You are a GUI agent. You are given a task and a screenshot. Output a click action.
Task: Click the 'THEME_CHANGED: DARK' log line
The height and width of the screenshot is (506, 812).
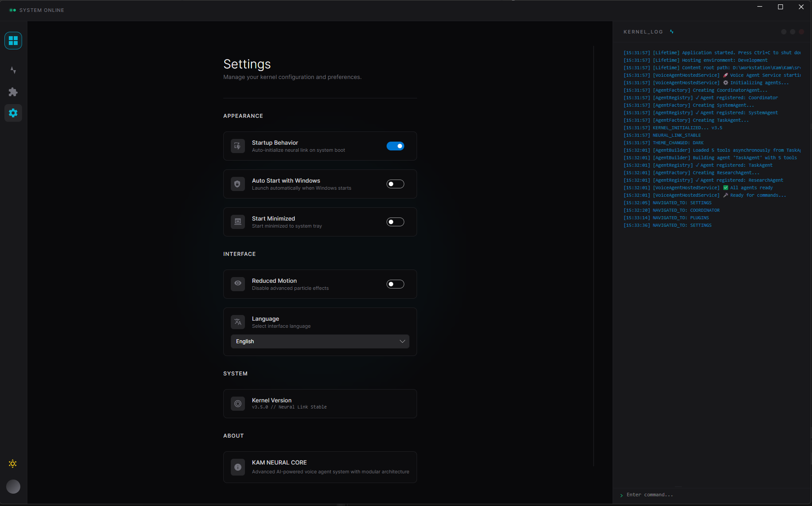tap(664, 143)
